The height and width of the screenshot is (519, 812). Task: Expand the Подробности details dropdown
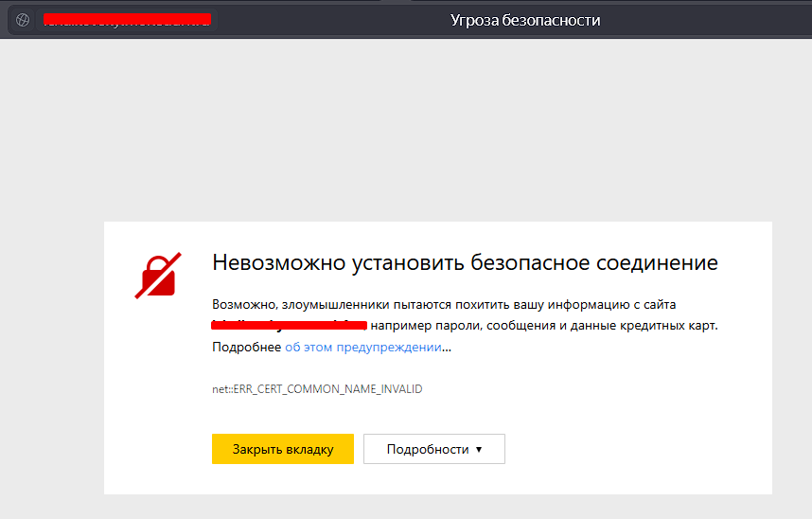pos(434,449)
